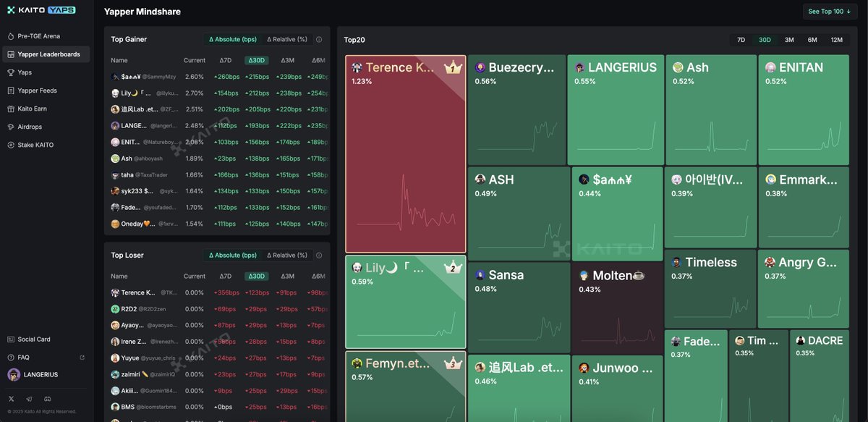Screen dimensions: 868x422
Task: Click the 아이반(IV... tile
Action: (x=710, y=208)
